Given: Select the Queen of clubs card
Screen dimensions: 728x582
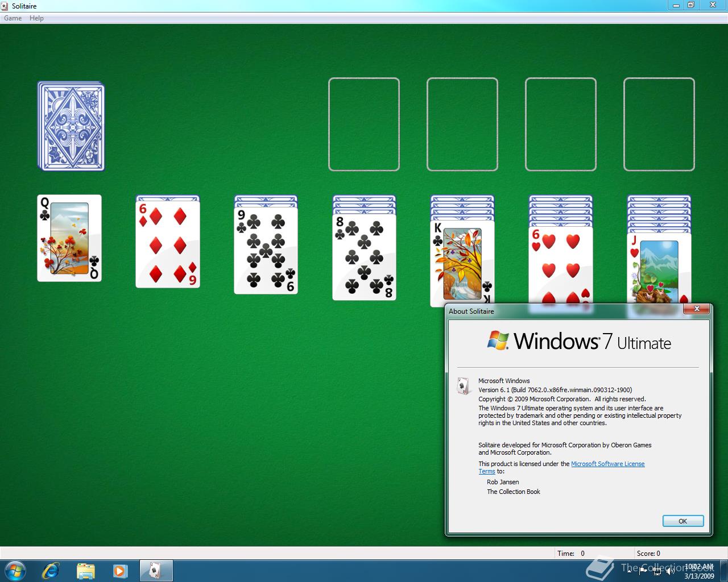Looking at the screenshot, I should point(69,238).
